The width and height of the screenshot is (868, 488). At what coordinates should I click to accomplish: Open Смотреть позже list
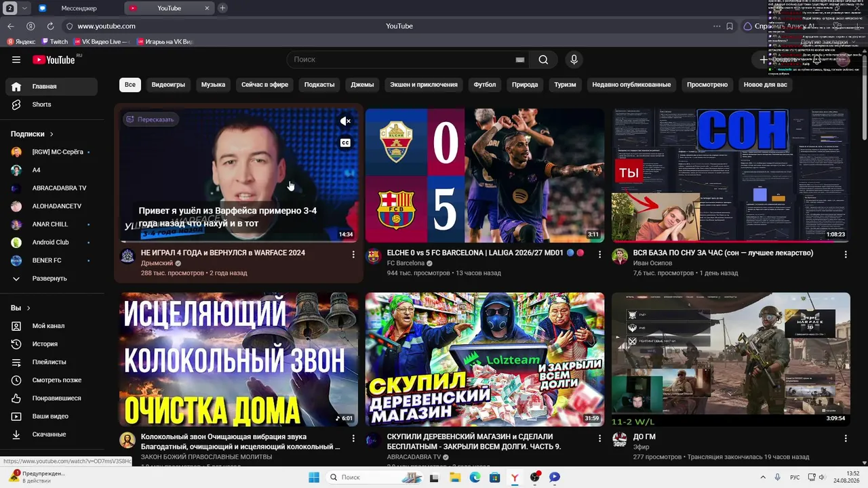(52, 380)
